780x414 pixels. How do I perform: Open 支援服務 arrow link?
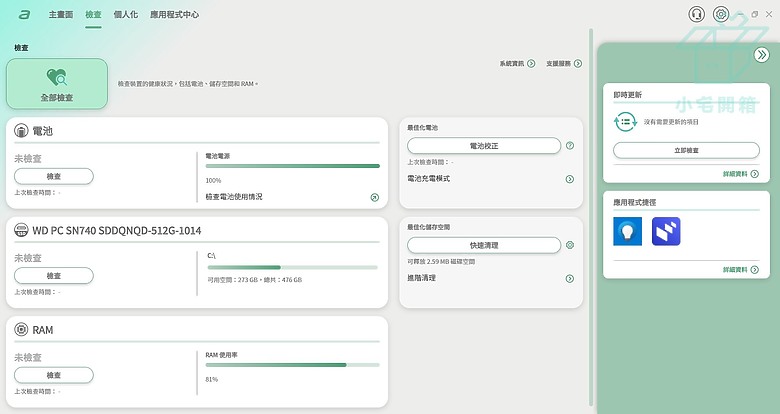point(564,64)
